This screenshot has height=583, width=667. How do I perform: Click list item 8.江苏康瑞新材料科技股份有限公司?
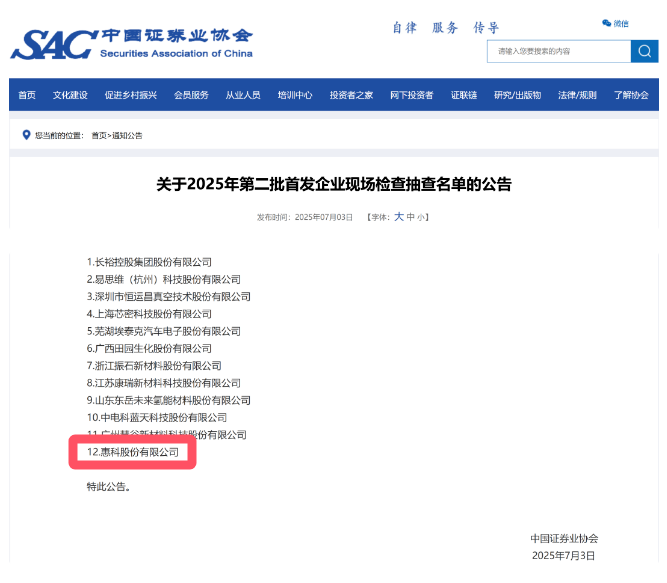(x=163, y=383)
